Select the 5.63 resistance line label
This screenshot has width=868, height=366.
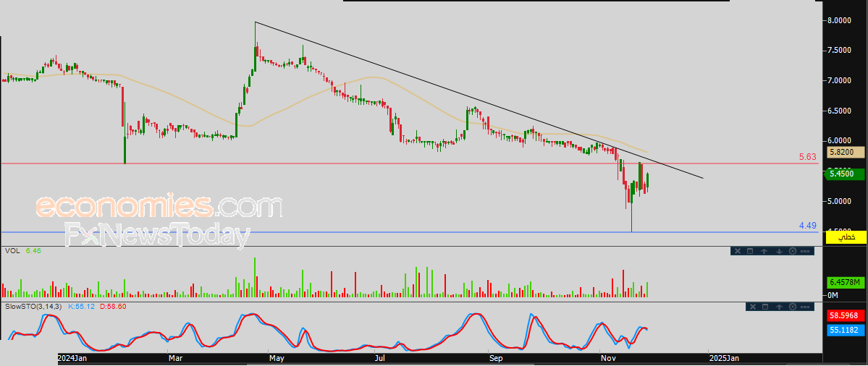[808, 157]
